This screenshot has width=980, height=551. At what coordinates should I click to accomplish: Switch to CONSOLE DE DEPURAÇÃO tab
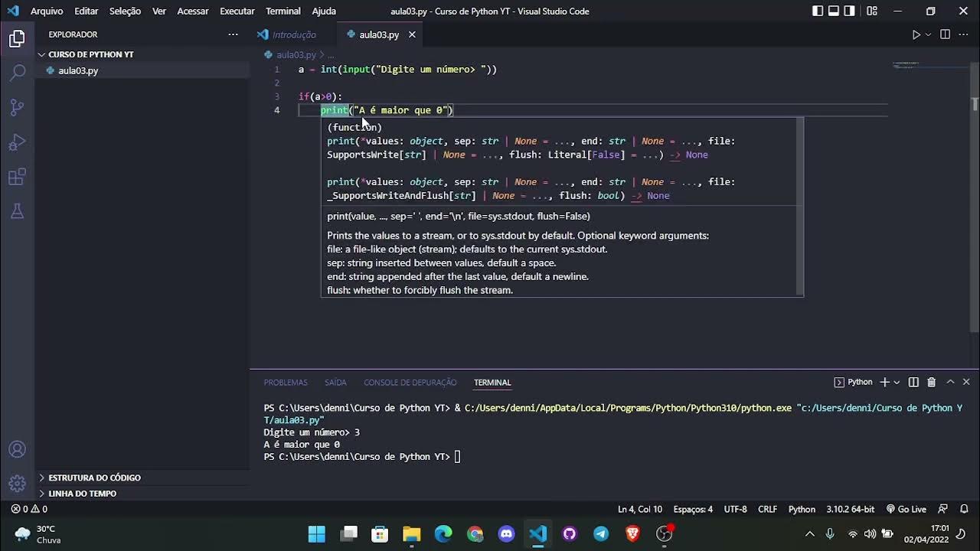[410, 383]
